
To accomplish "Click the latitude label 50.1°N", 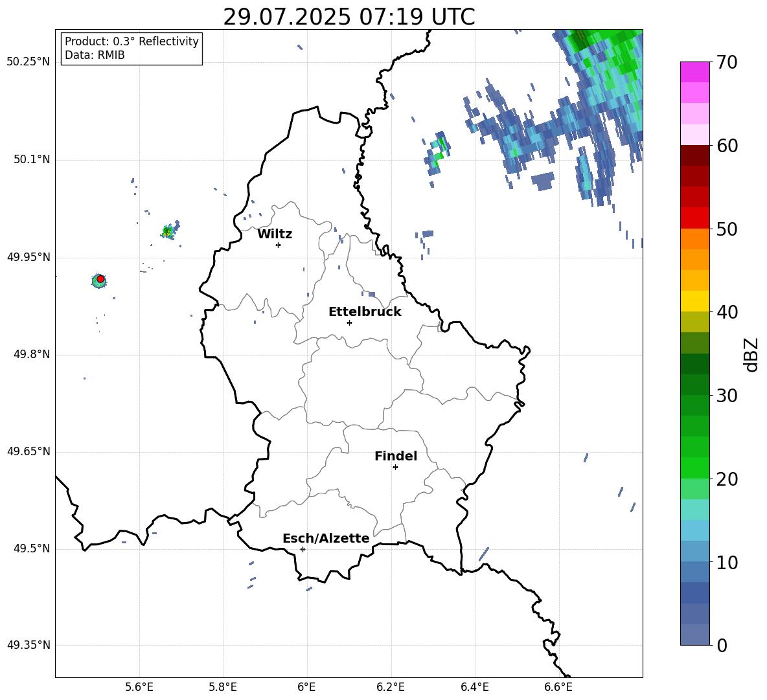I will (x=31, y=160).
